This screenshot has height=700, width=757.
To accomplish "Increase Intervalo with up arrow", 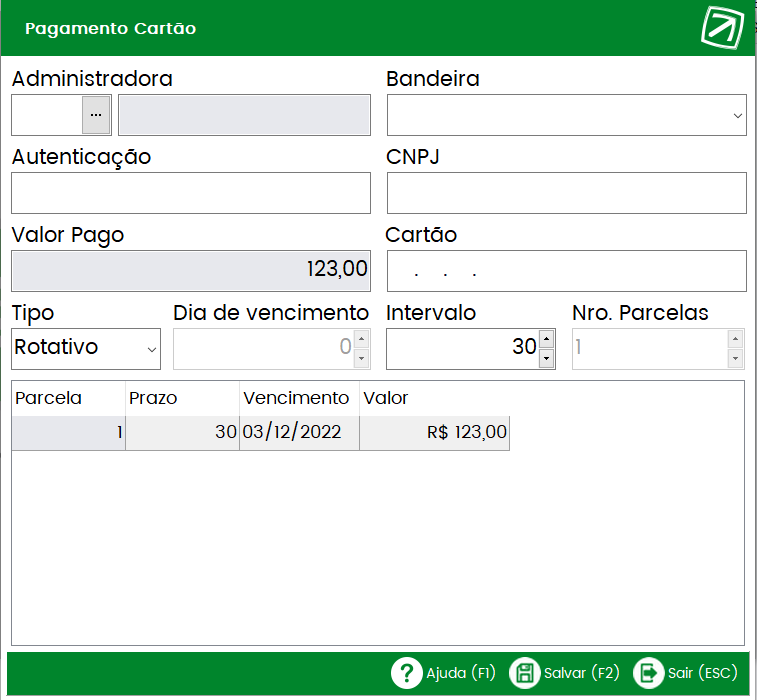I will tap(546, 339).
